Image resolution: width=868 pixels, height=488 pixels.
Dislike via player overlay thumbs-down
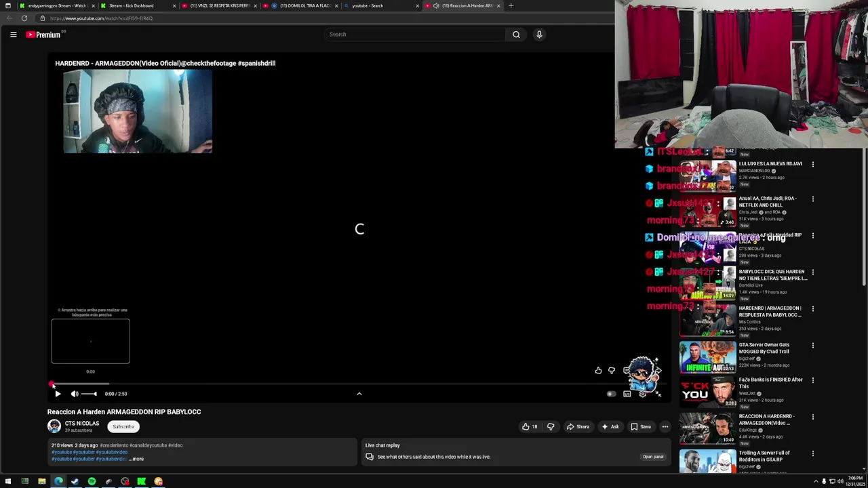point(612,371)
